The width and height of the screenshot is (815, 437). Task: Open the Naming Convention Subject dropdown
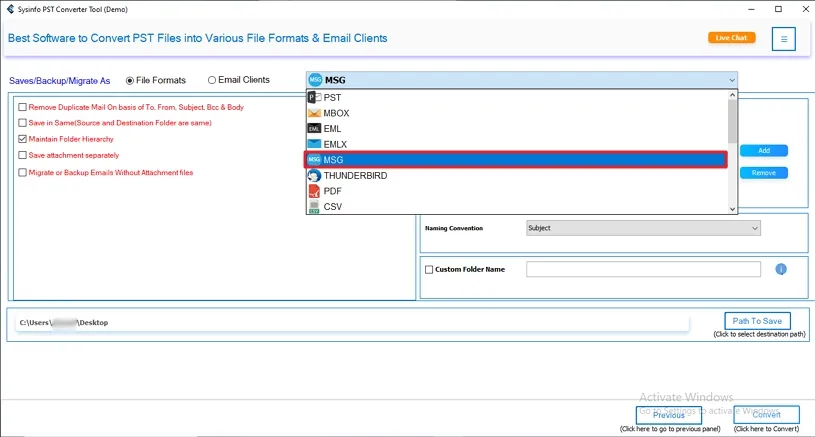(x=643, y=228)
